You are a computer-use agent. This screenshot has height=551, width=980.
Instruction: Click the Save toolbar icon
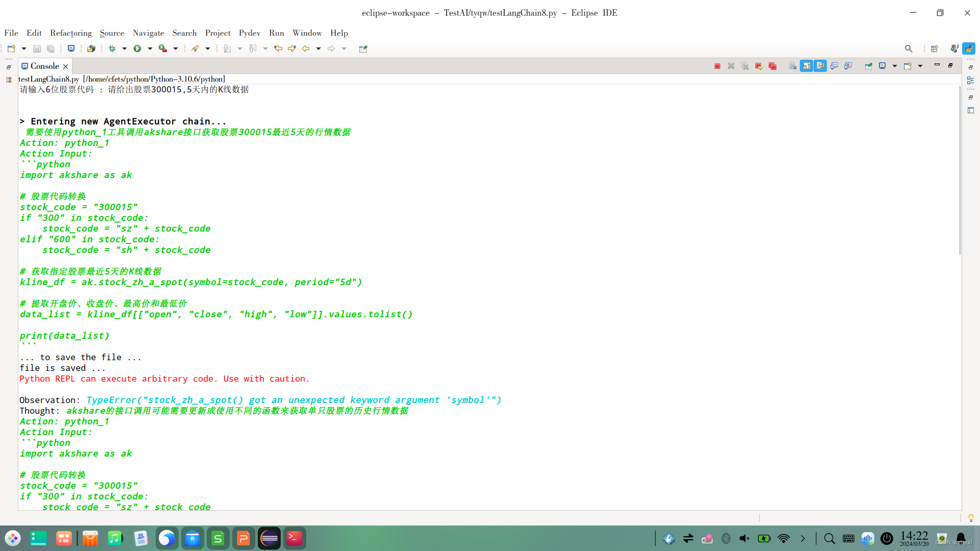(x=37, y=48)
